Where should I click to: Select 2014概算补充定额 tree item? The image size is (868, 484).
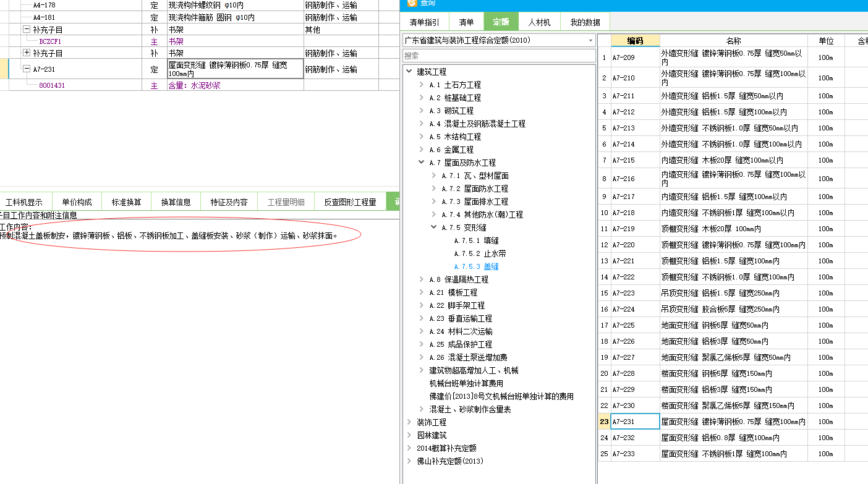tap(446, 448)
